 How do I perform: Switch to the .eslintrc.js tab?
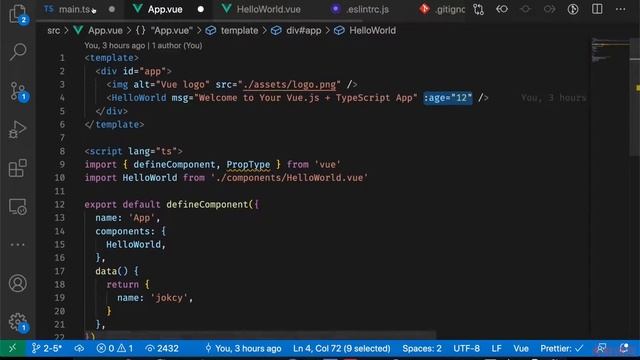click(x=367, y=9)
